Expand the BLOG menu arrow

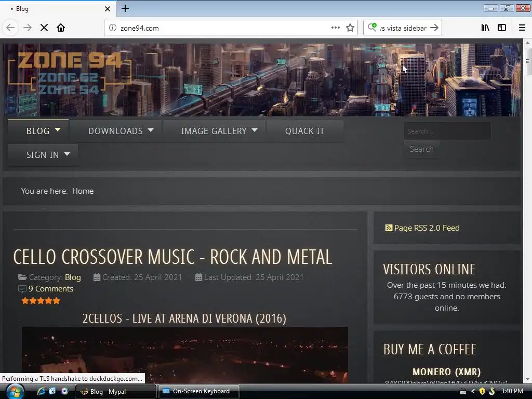[58, 129]
